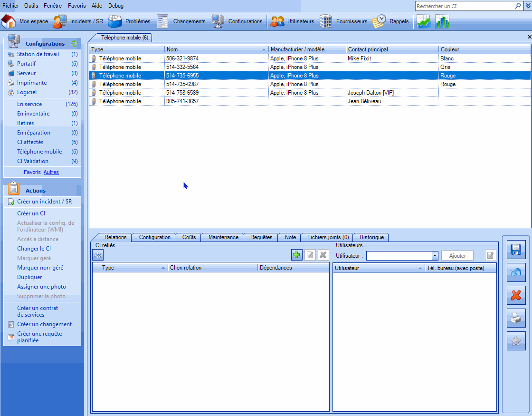Click the blue undo arrow icon
532x416 pixels.
click(516, 272)
